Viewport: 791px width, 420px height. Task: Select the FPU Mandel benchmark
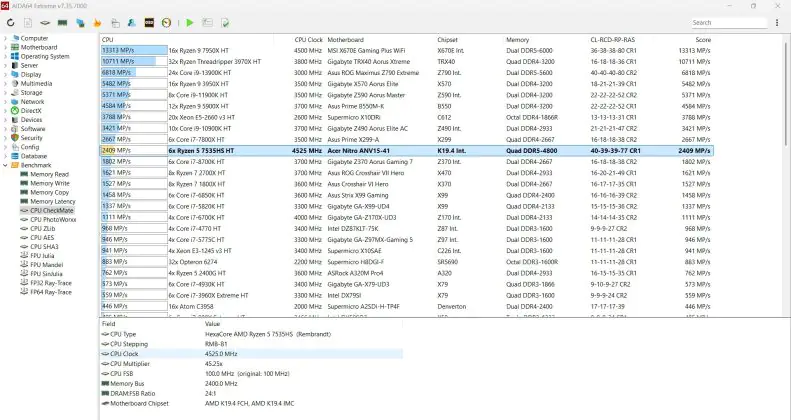coord(46,265)
